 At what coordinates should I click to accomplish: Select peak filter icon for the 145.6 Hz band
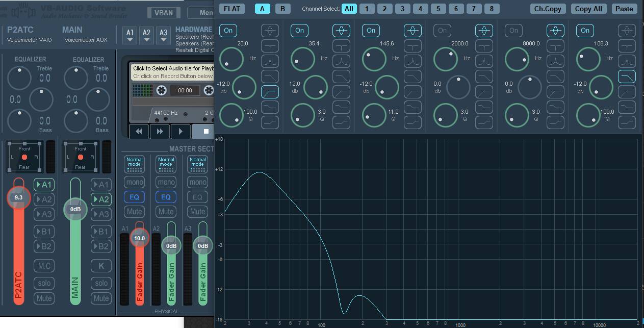pos(413,31)
